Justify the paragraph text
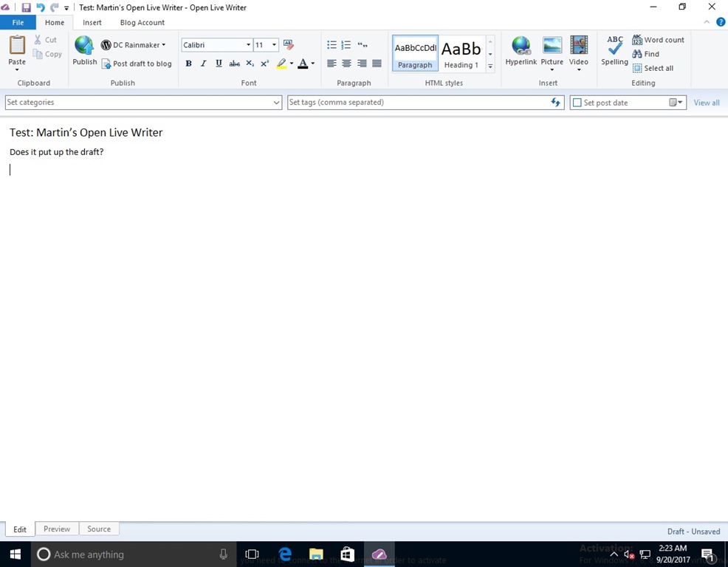 pos(377,63)
